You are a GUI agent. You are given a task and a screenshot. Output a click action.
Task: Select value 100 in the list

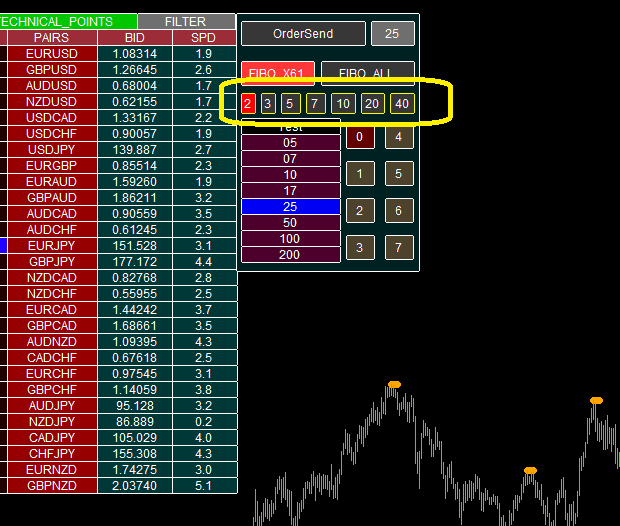tap(291, 239)
